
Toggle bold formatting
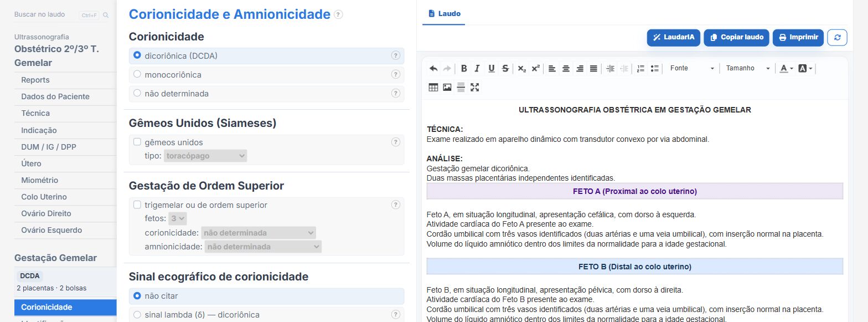click(x=464, y=68)
